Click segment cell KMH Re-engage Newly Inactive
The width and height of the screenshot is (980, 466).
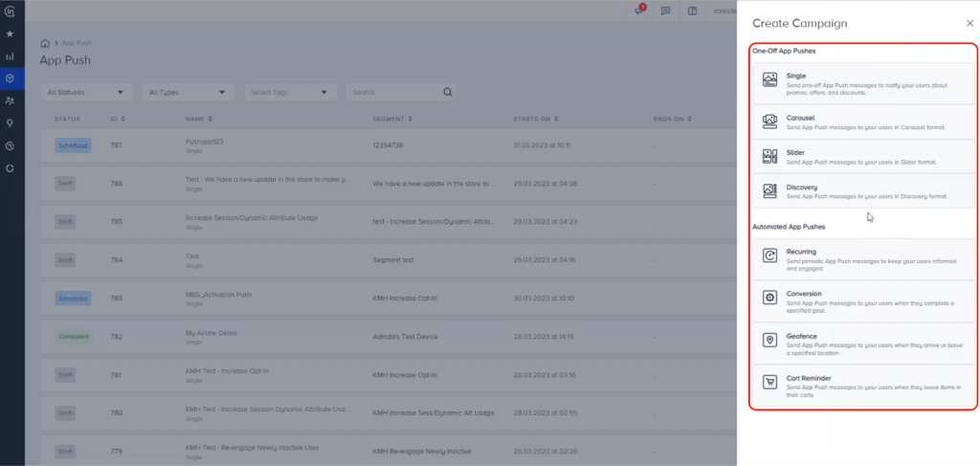coord(422,451)
